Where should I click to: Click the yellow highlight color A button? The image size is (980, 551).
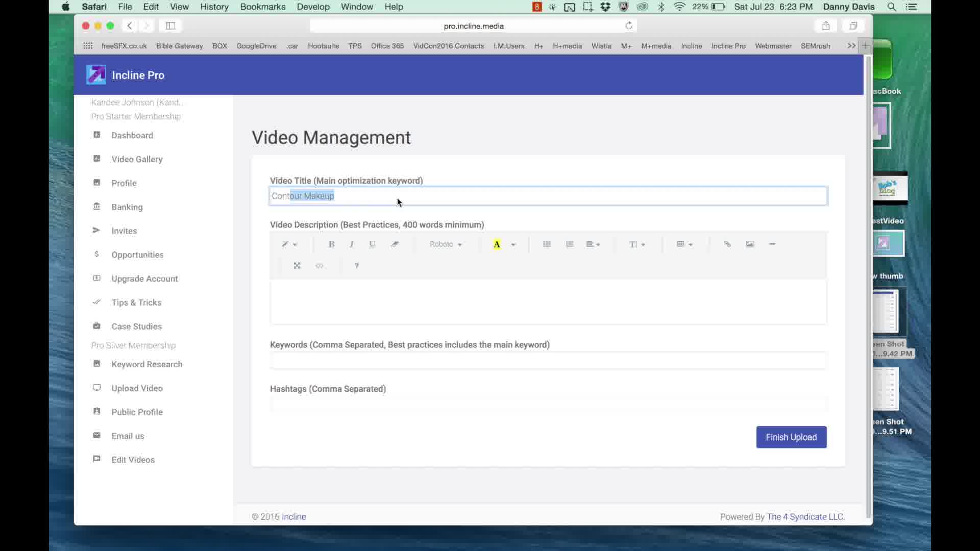(x=497, y=244)
